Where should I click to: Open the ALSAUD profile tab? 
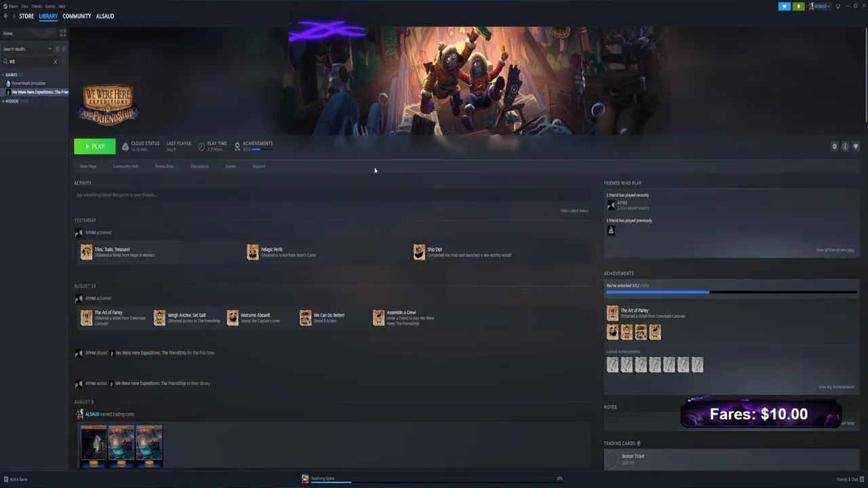click(105, 16)
